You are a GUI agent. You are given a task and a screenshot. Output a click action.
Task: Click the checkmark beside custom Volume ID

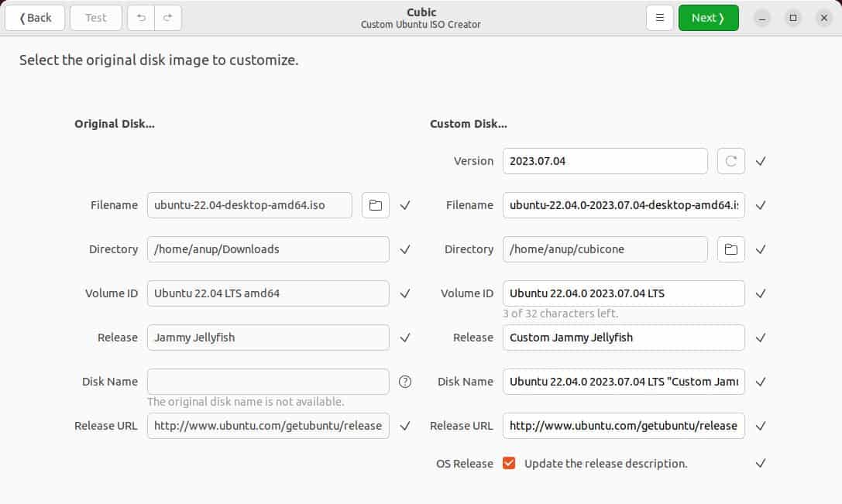point(760,293)
